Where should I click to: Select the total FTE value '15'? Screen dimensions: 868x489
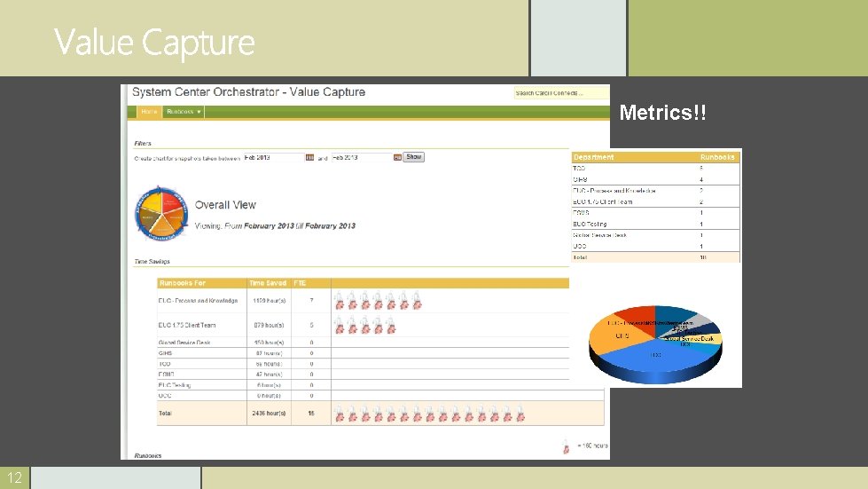pyautogui.click(x=311, y=414)
